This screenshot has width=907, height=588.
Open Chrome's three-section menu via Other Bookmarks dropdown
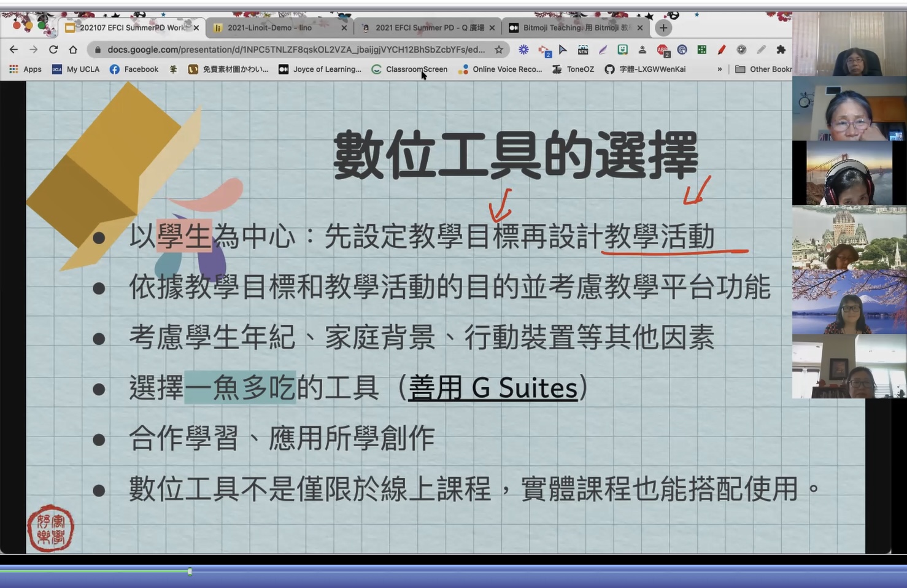(x=763, y=69)
